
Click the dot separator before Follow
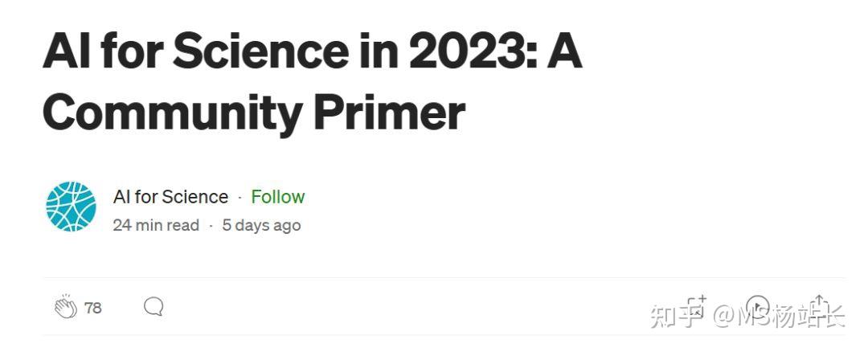click(240, 198)
